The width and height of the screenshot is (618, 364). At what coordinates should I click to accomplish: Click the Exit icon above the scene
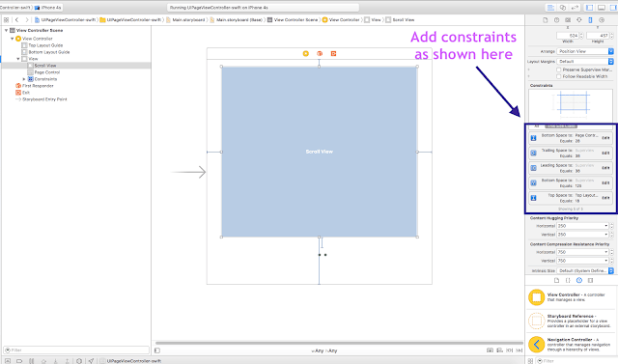333,53
